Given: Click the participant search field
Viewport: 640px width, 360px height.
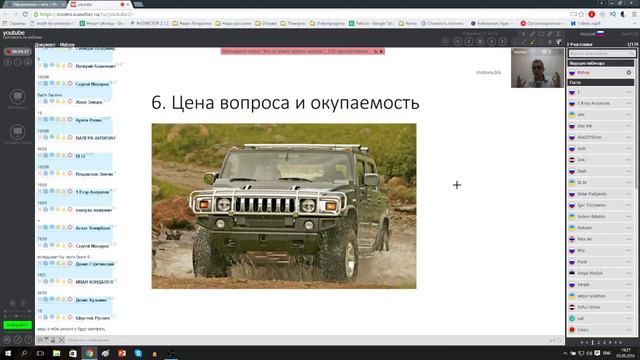Looking at the screenshot, I should coord(602,53).
